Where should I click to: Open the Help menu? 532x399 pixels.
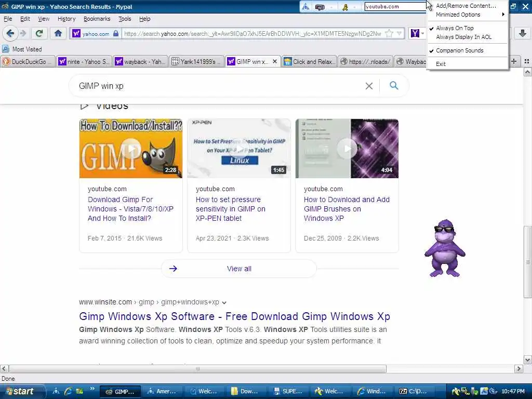click(144, 19)
